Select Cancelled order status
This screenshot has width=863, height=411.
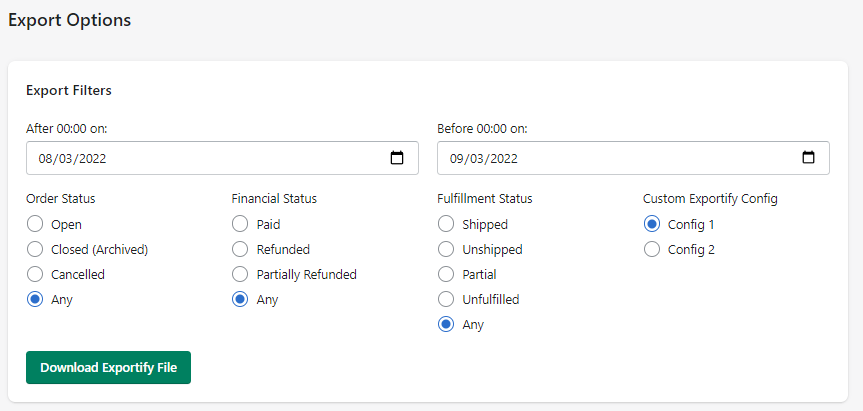click(35, 274)
